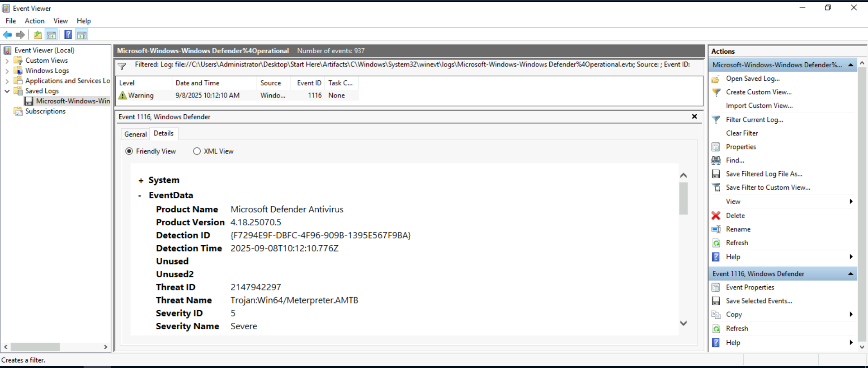868x368 pixels.
Task: Click the warning triangle icon in event row
Action: coord(123,95)
